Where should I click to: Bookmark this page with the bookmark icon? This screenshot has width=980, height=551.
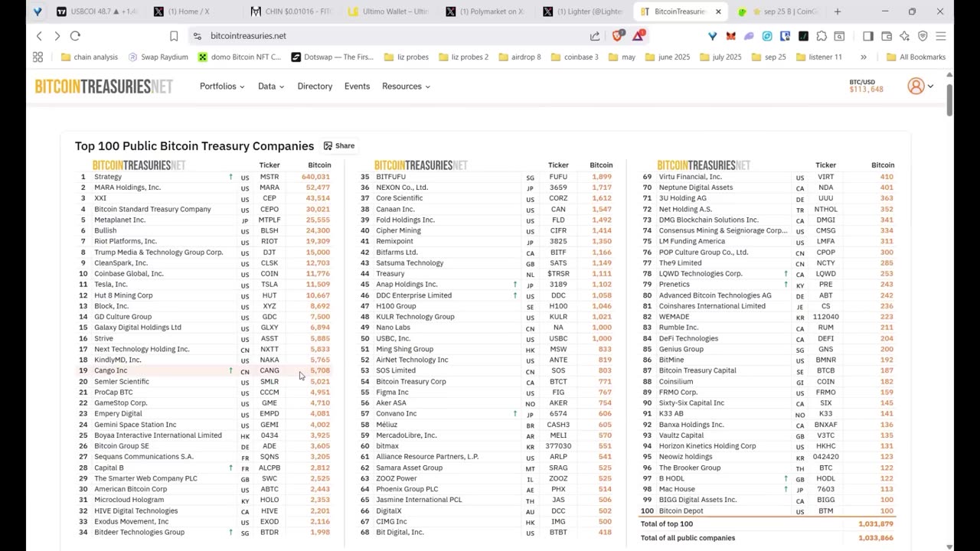pos(174,36)
